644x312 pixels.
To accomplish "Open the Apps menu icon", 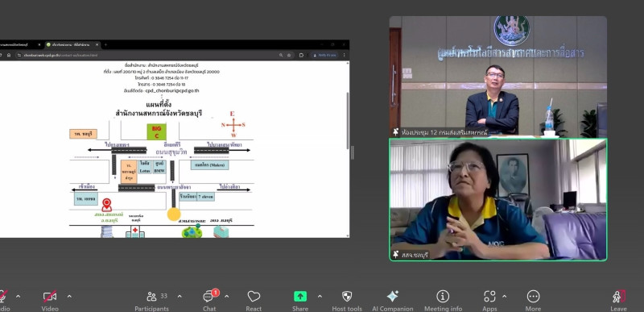I will 489,301.
